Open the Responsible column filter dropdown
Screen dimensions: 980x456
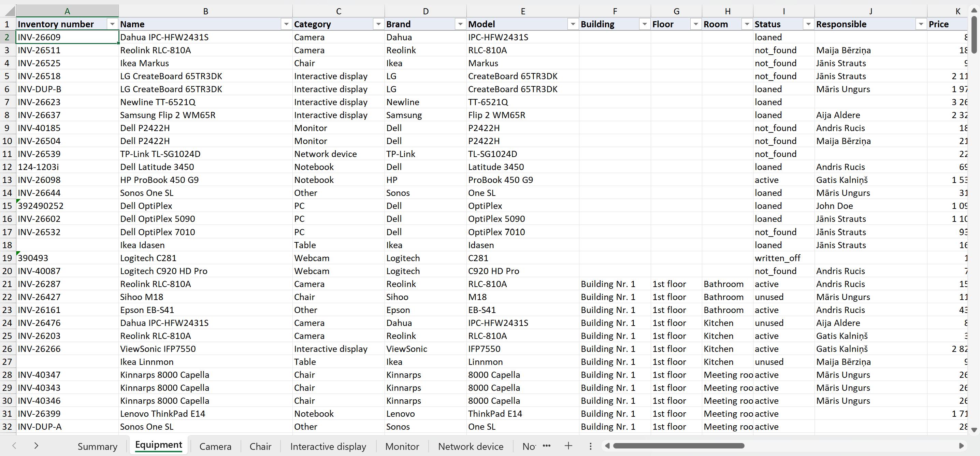(921, 24)
